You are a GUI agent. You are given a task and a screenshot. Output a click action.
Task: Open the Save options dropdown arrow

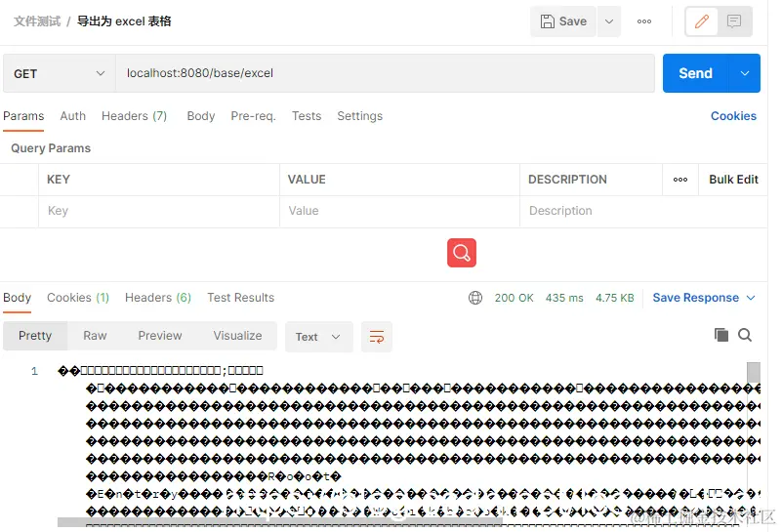609,21
